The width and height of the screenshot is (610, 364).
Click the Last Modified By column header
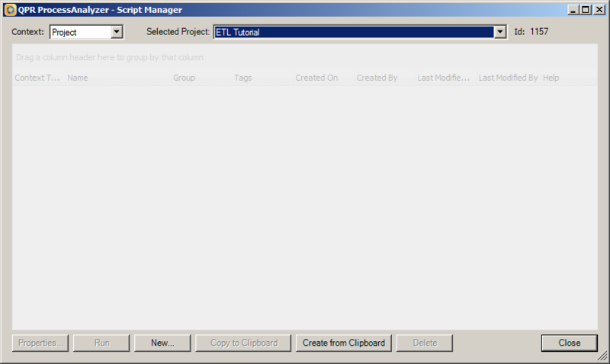509,78
